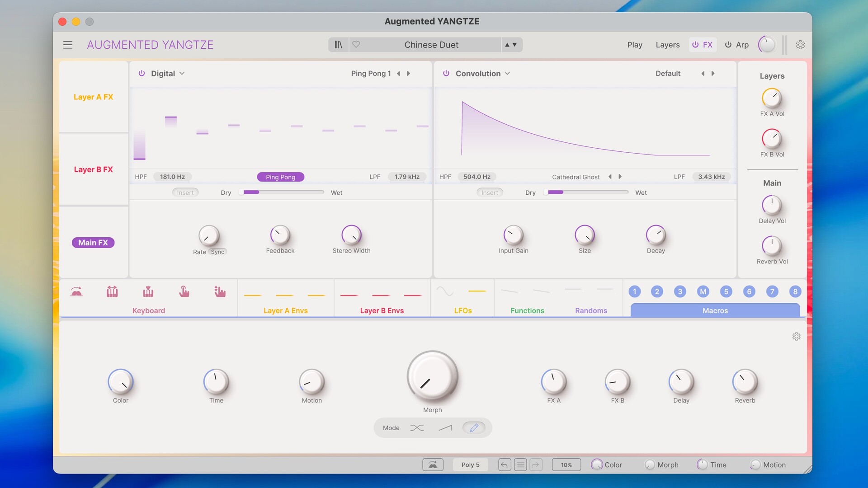Go to previous Convolution Default preset

pyautogui.click(x=703, y=73)
